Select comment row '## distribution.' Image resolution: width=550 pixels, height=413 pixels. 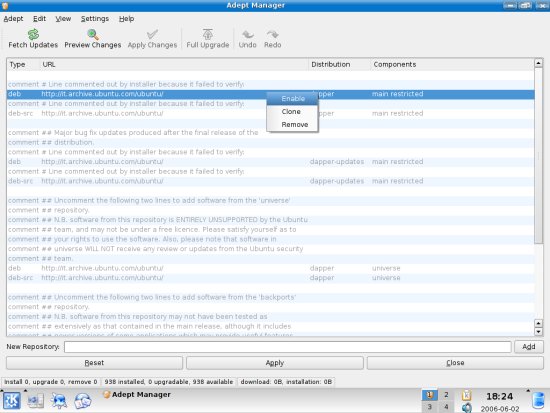270,142
